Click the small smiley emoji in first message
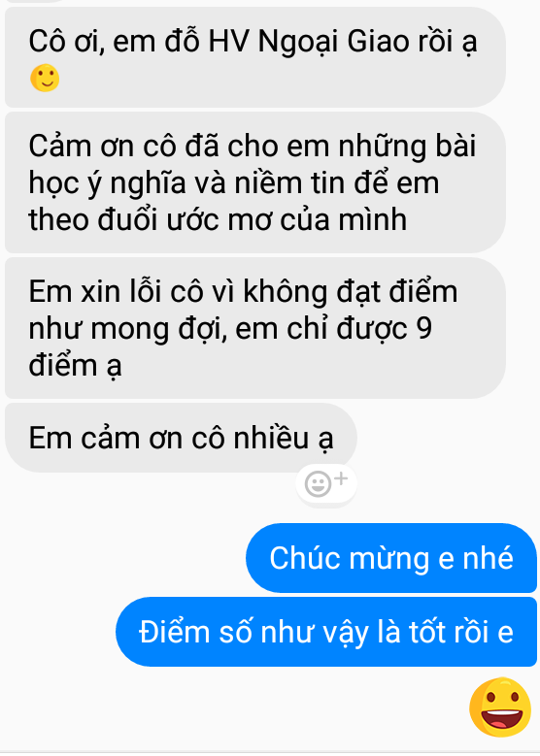Screen dimensions: 540x756 click(x=45, y=78)
